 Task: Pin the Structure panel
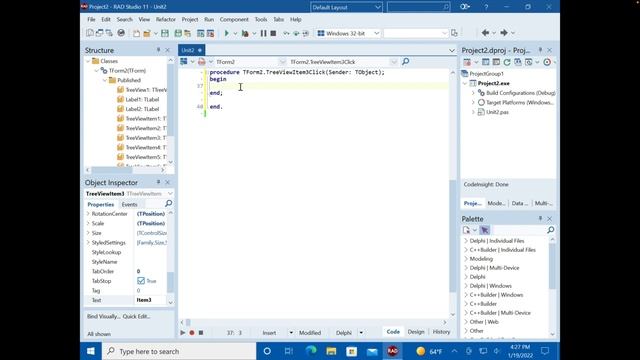click(x=158, y=50)
